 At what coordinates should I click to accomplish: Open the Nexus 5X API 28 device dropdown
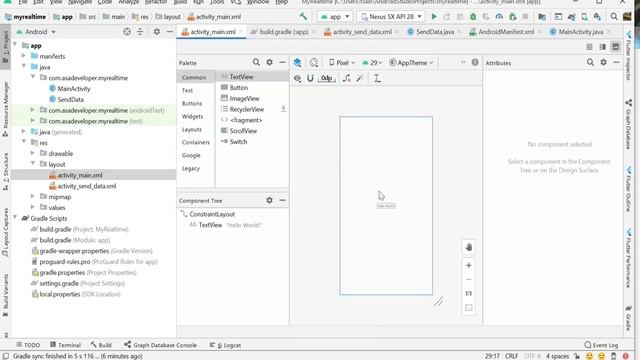(391, 17)
